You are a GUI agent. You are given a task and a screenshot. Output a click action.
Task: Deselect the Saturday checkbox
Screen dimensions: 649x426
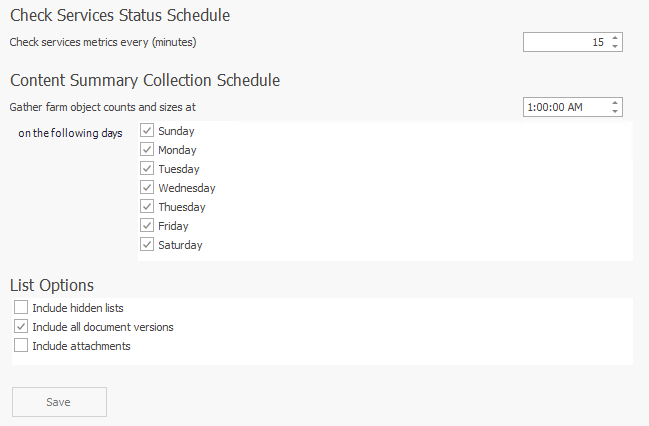[x=147, y=245]
